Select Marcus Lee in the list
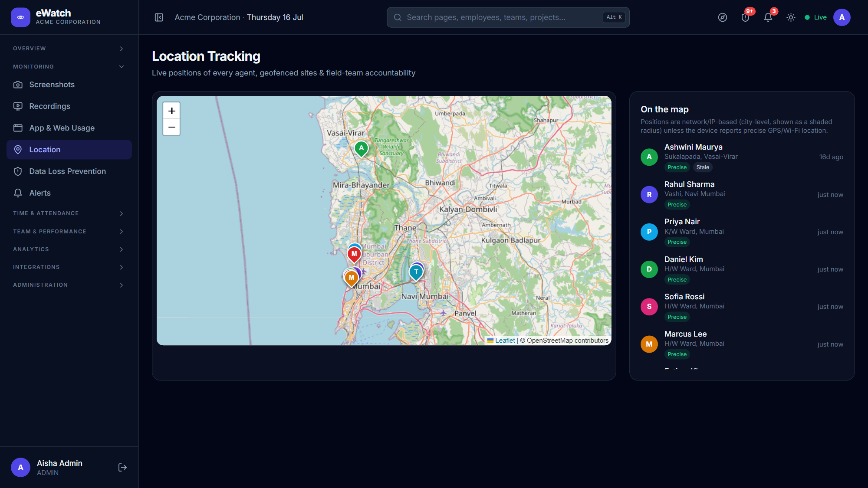 [742, 344]
